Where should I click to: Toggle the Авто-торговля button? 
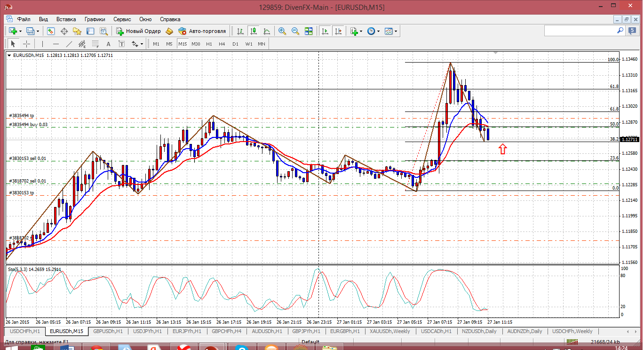coord(202,31)
